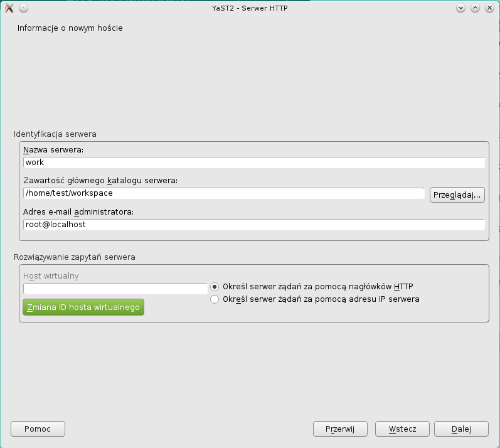Screen dimensions: 500x448
Task: Click the 'YaST2 - Serwer HTTP' title bar text
Action: [x=250, y=8]
